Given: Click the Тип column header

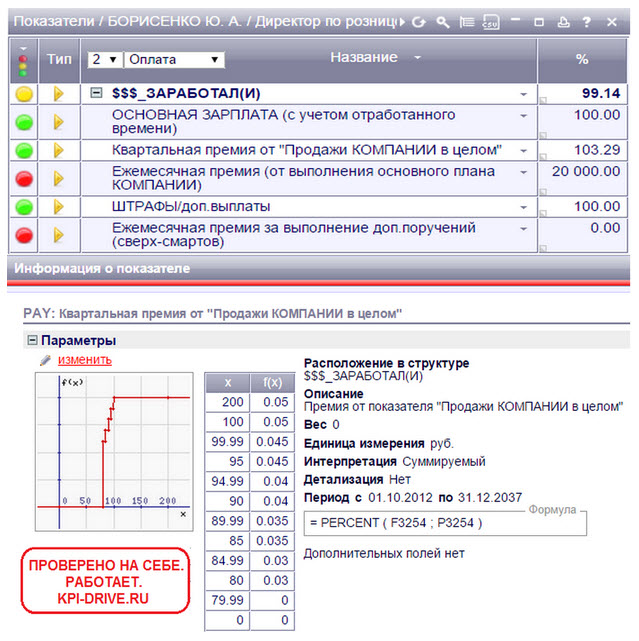Looking at the screenshot, I should tap(59, 60).
